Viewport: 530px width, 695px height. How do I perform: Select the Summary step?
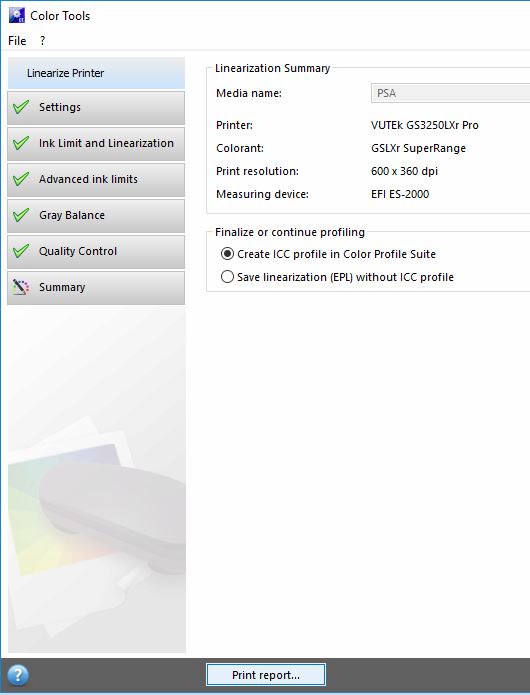coord(96,288)
